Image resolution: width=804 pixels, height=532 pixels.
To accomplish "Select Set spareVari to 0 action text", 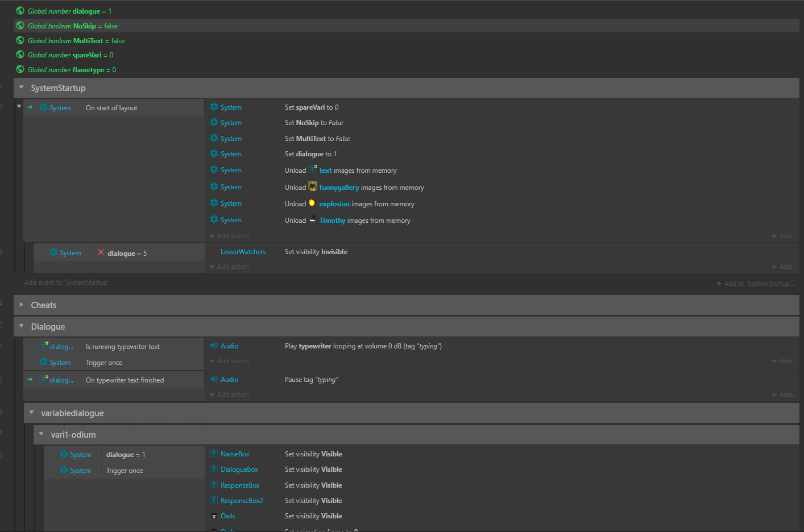I will pos(312,107).
